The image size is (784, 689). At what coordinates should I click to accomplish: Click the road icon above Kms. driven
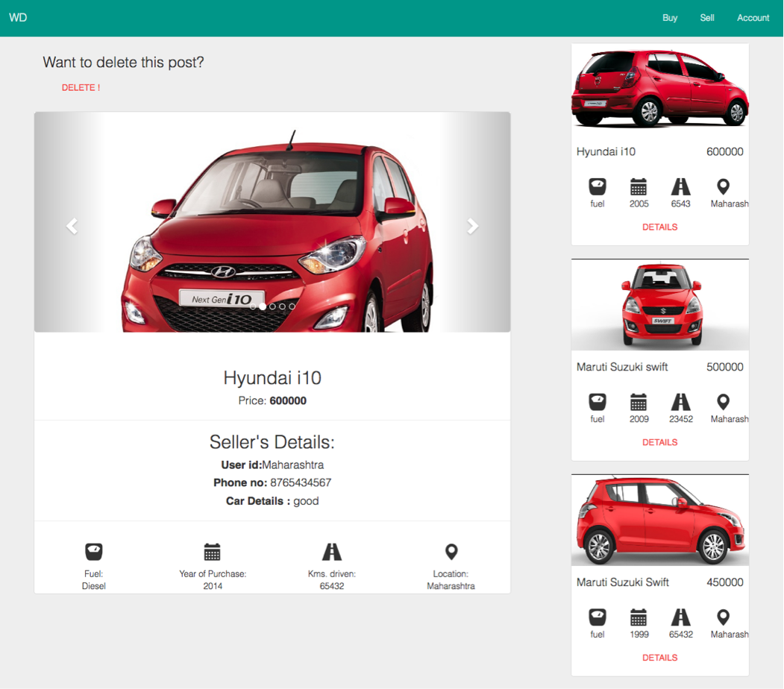(x=331, y=552)
